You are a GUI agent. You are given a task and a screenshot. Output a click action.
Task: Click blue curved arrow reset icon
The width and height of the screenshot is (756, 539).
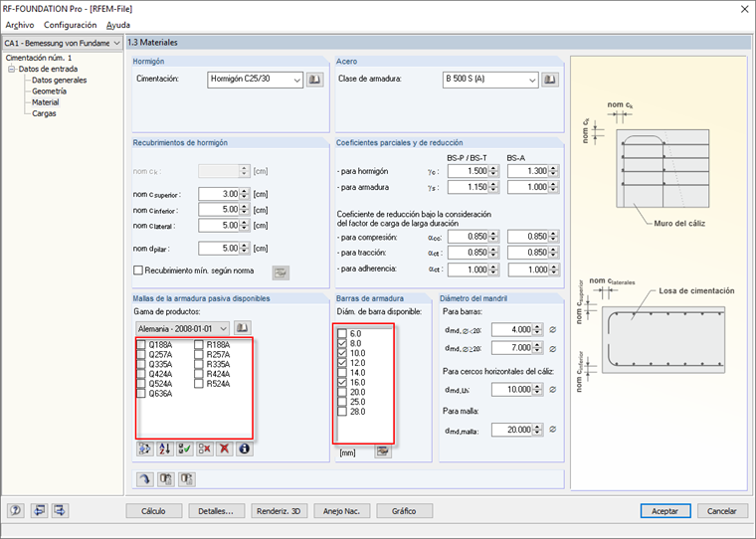click(144, 479)
